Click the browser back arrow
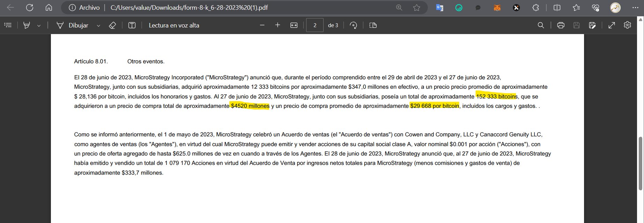This screenshot has height=223, width=644. [x=10, y=8]
